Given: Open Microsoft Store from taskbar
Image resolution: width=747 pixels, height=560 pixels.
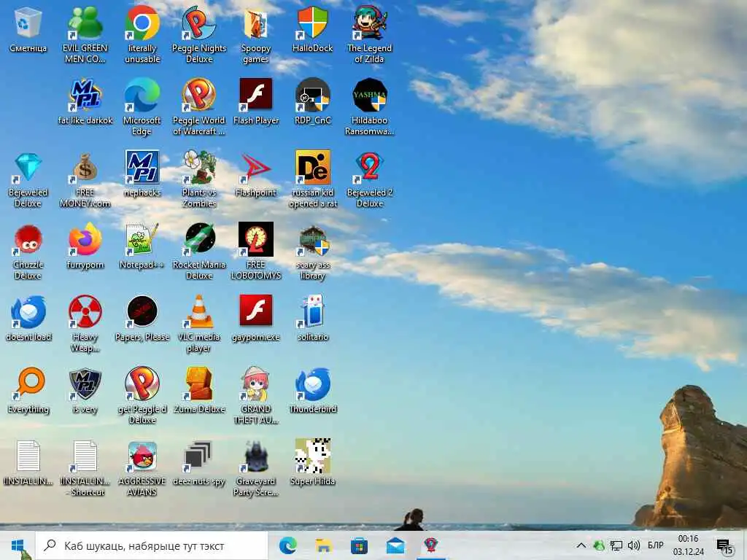Looking at the screenshot, I should (x=359, y=545).
